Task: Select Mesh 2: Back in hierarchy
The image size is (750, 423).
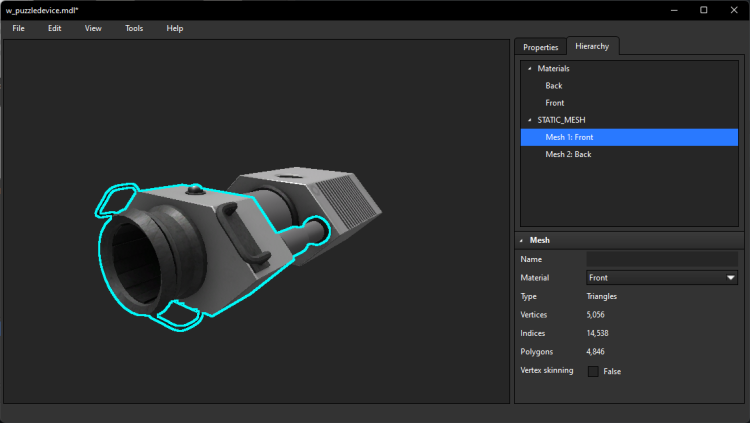Action: tap(568, 154)
